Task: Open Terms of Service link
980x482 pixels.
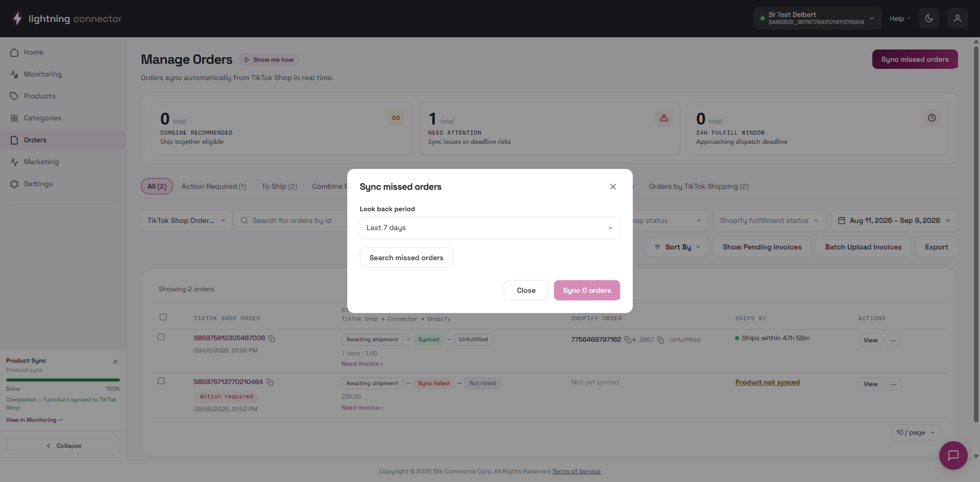Action: [x=576, y=471]
